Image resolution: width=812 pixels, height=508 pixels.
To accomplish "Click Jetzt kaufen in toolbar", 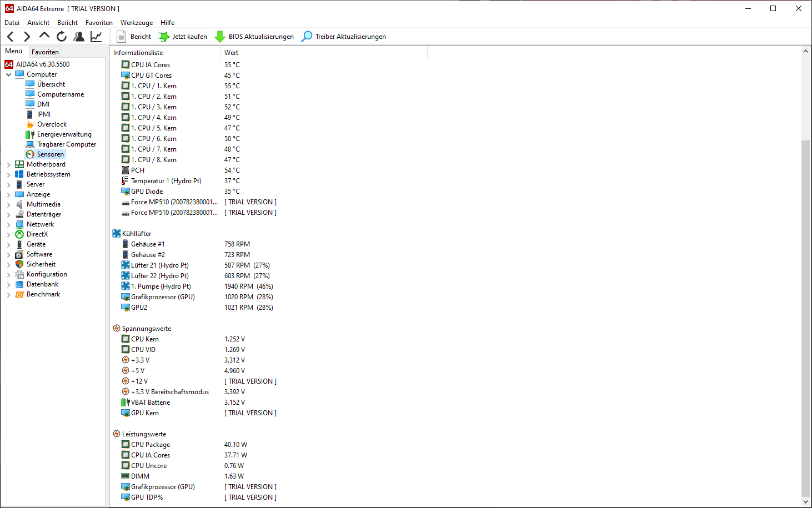I will click(183, 37).
